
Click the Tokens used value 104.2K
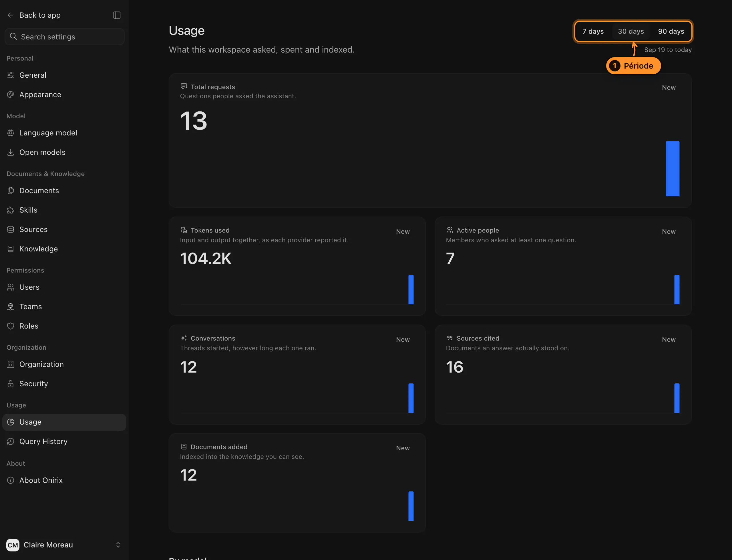point(206,259)
